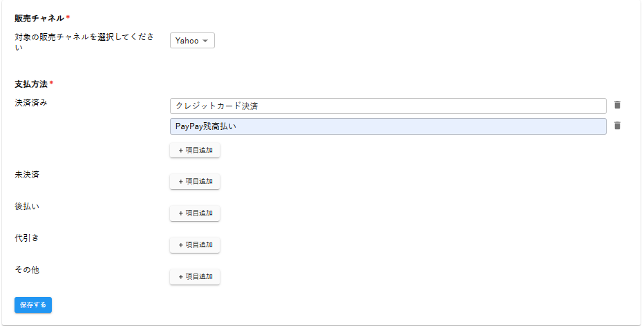Image resolution: width=644 pixels, height=326 pixels.
Task: Click the 支払方法 section heading
Action: pos(31,84)
